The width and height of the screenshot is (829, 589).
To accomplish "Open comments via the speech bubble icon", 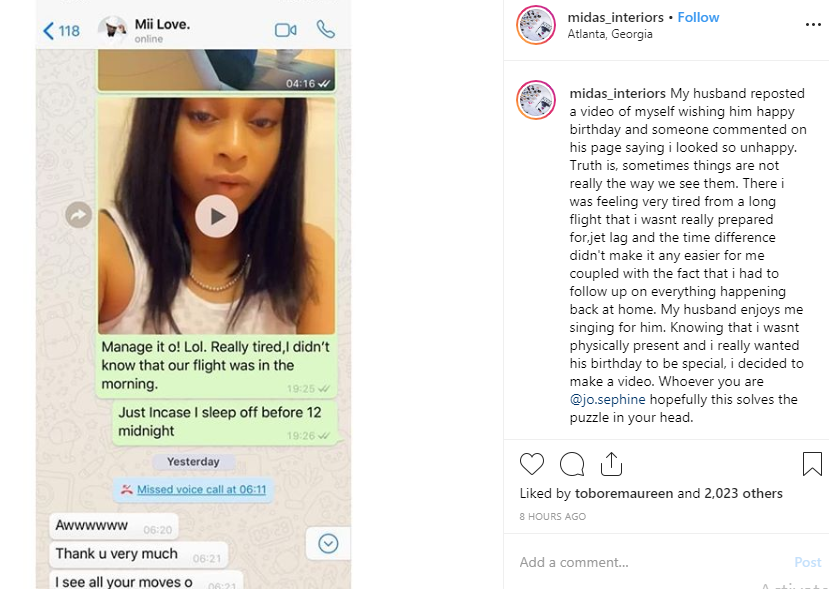I will tap(572, 464).
